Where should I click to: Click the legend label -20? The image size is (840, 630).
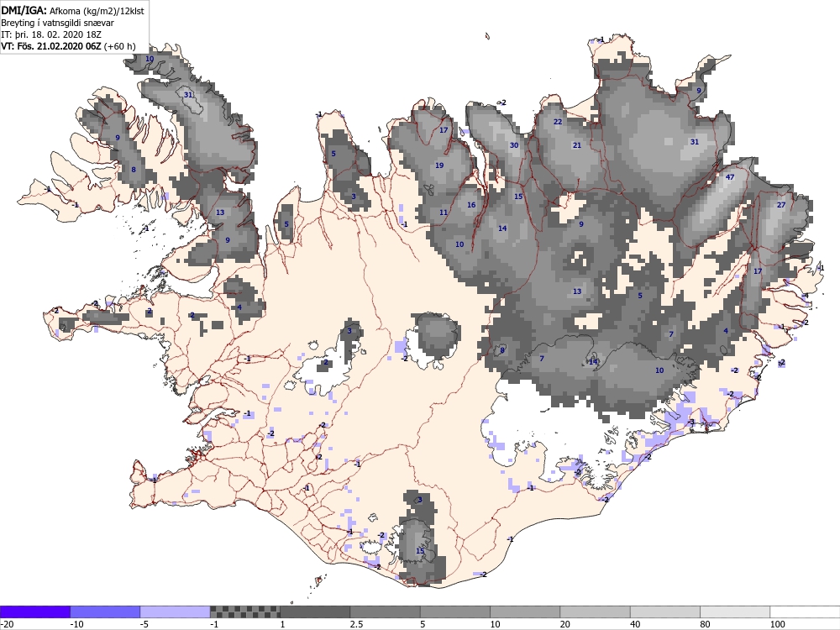7,624
